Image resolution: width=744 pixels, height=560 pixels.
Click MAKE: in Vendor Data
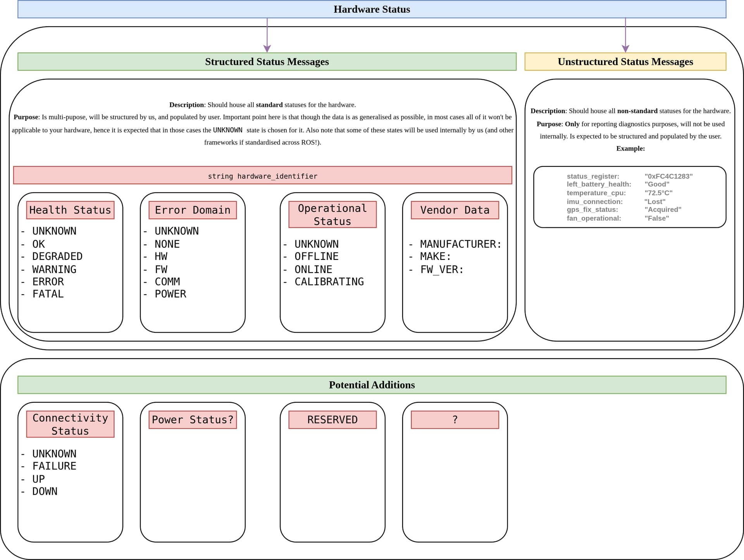pyautogui.click(x=436, y=256)
